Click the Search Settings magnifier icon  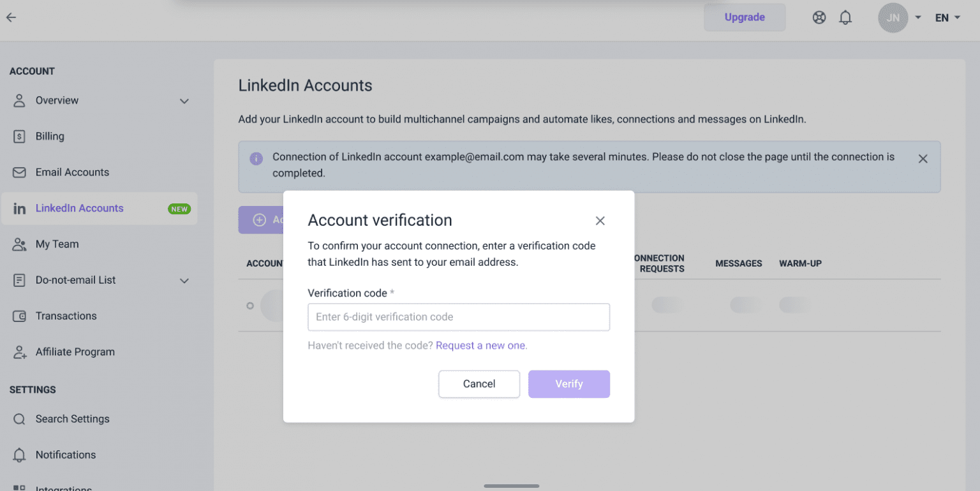pyautogui.click(x=19, y=419)
